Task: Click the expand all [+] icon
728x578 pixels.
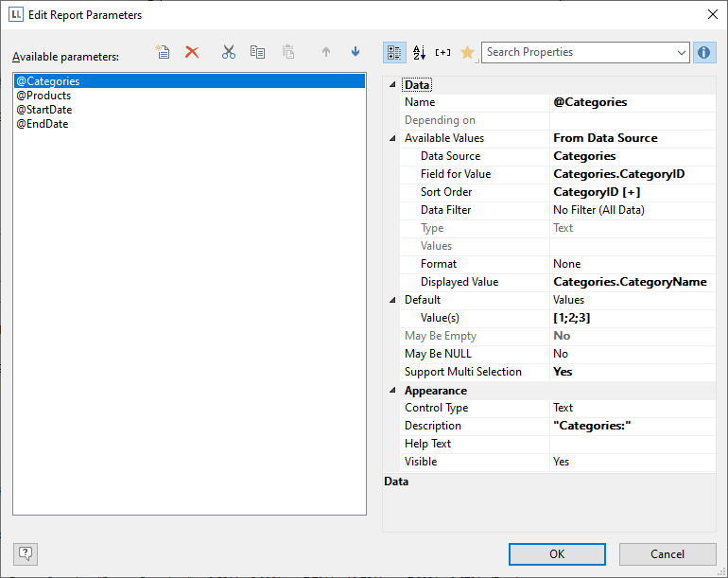Action: click(442, 53)
